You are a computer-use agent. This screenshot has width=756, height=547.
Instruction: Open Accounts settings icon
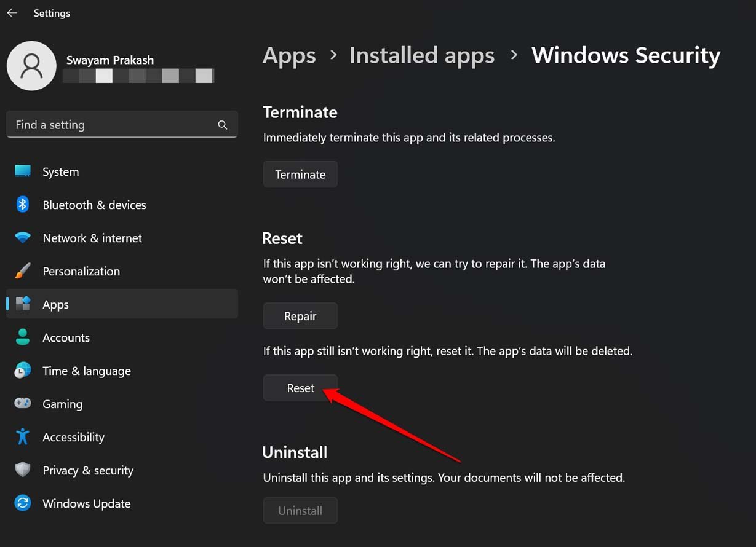tap(22, 337)
